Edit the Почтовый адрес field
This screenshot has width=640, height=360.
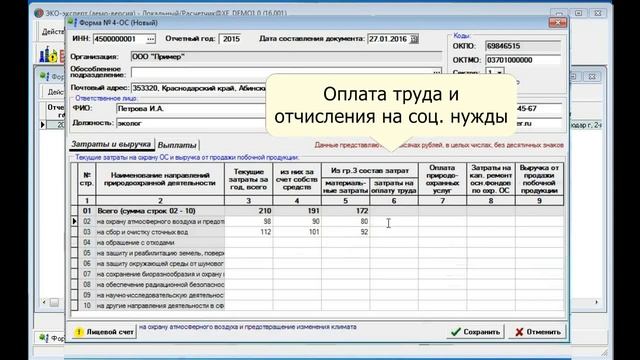tap(198, 88)
